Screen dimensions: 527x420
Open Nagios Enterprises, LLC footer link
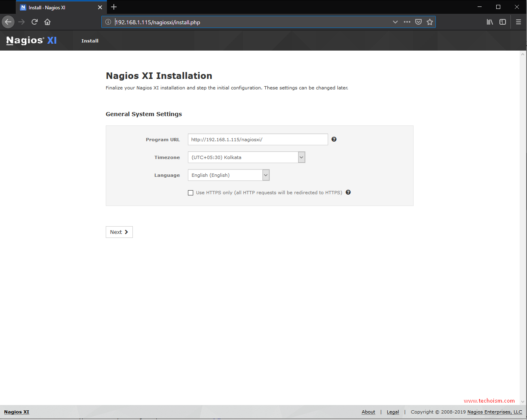point(495,412)
